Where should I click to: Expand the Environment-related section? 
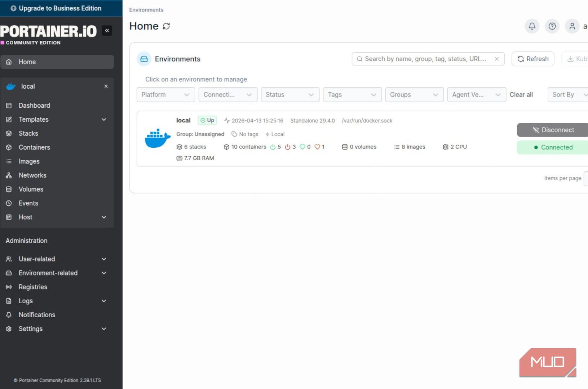pyautogui.click(x=57, y=273)
